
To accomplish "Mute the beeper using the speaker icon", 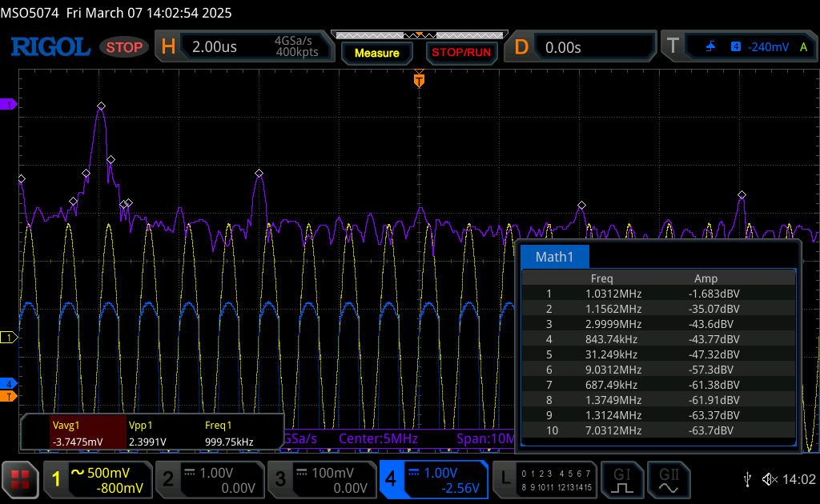I will point(770,479).
